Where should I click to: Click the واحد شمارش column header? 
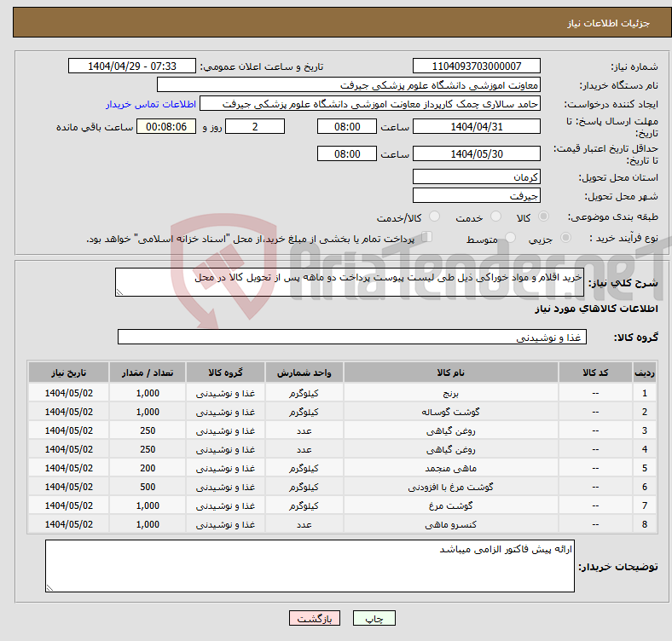tap(304, 372)
